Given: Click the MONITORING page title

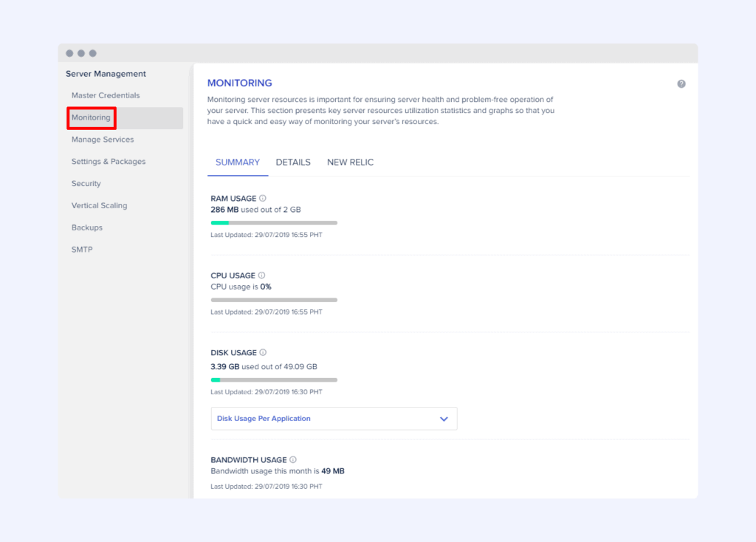Looking at the screenshot, I should pos(240,83).
